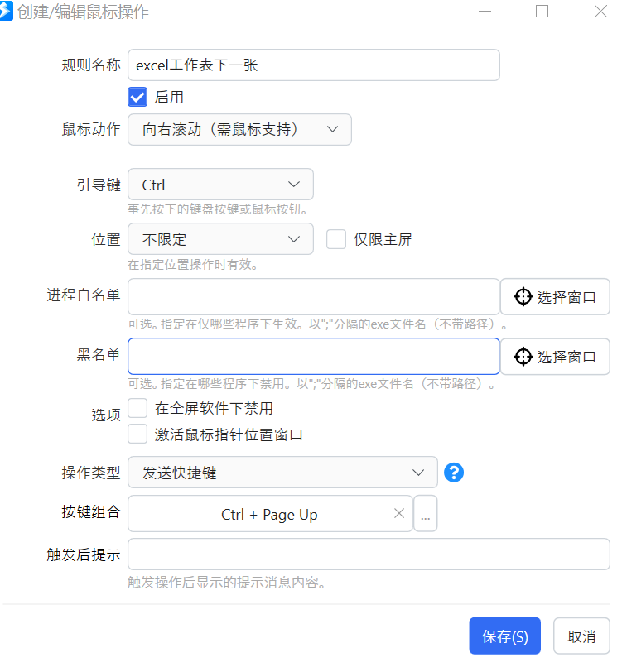Click the blacklist 选择窗口 crosshair button

(x=555, y=357)
